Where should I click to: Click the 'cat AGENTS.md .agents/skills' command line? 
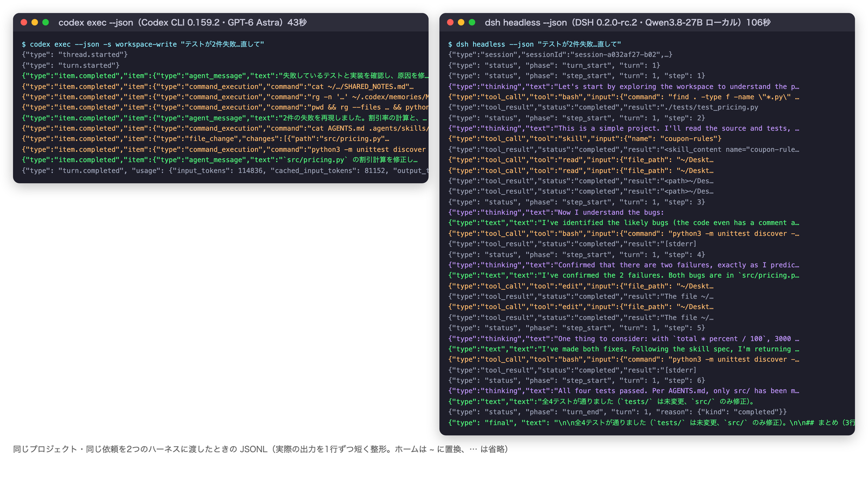[x=225, y=128]
